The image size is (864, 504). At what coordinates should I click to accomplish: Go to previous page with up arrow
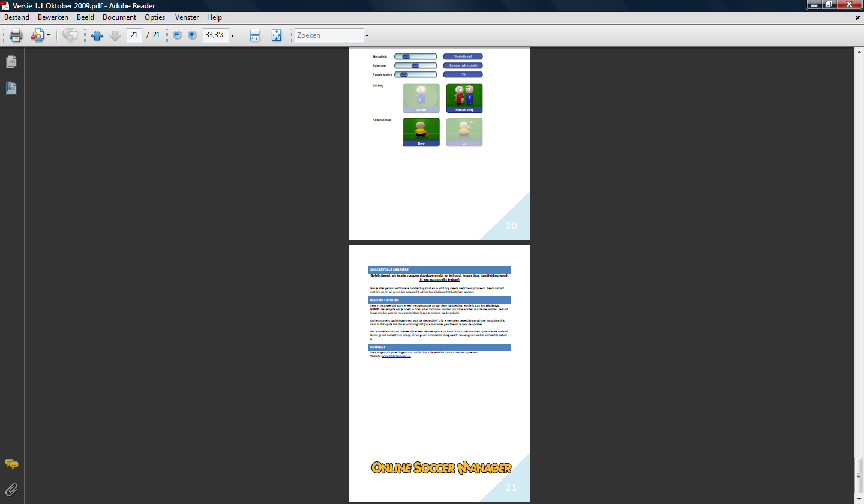[x=97, y=35]
